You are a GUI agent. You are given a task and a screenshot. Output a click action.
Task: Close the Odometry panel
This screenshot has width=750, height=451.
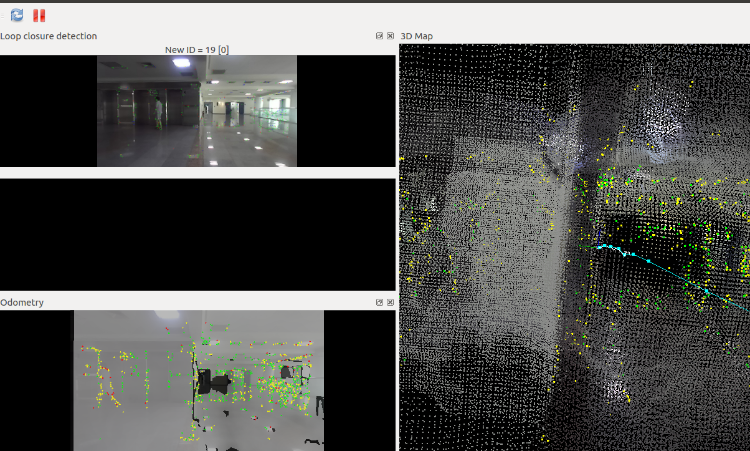click(390, 302)
